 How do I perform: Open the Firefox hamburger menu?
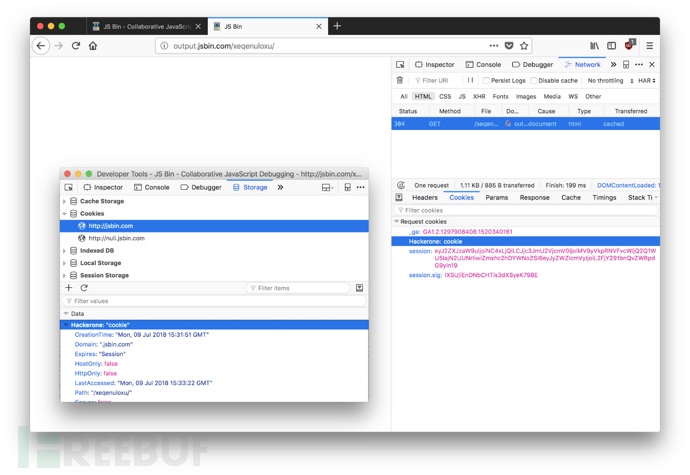pyautogui.click(x=650, y=46)
